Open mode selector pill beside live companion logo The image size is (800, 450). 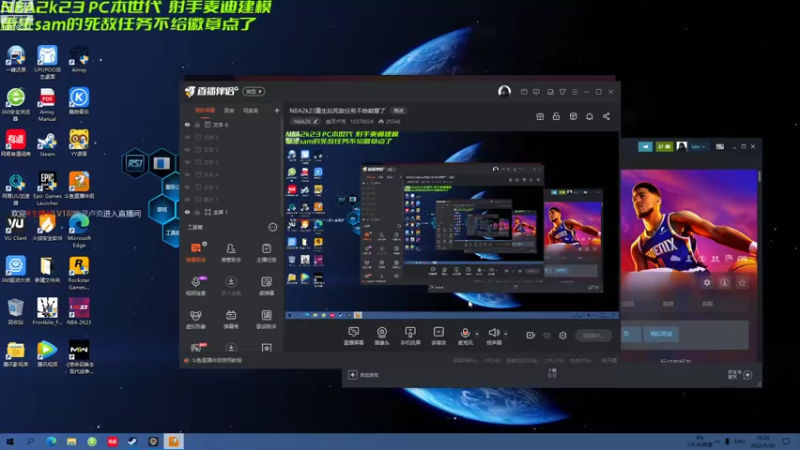[254, 91]
